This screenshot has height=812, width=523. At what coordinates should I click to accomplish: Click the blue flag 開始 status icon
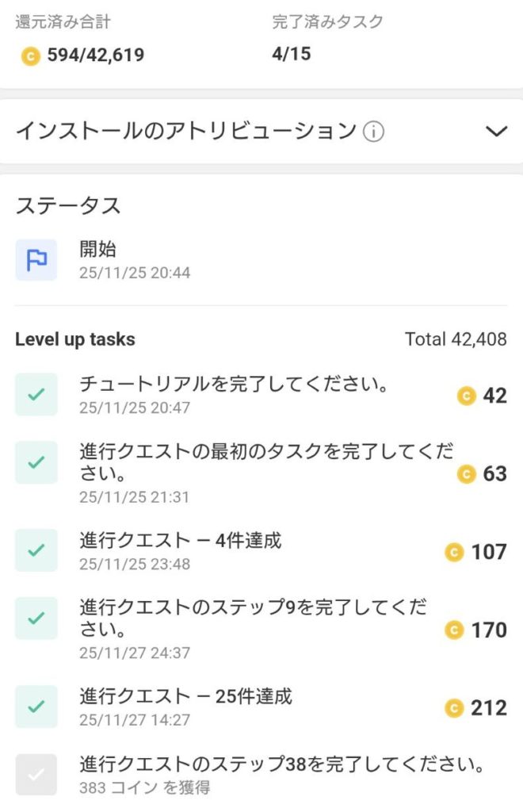tap(36, 260)
